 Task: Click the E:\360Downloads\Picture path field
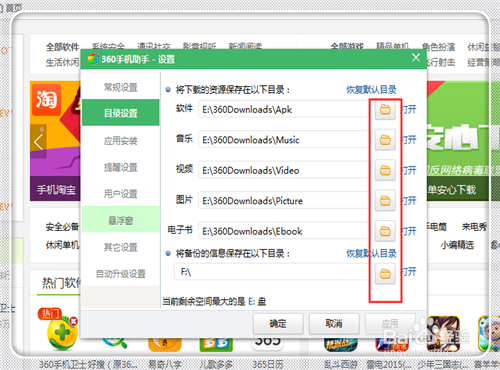click(x=286, y=201)
